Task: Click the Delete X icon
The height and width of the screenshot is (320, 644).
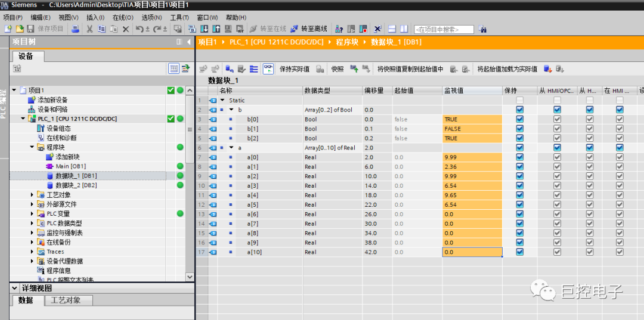Action: 126,29
